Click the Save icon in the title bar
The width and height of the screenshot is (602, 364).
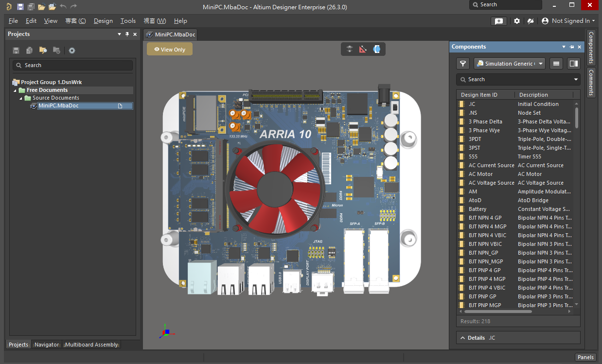[x=20, y=7]
